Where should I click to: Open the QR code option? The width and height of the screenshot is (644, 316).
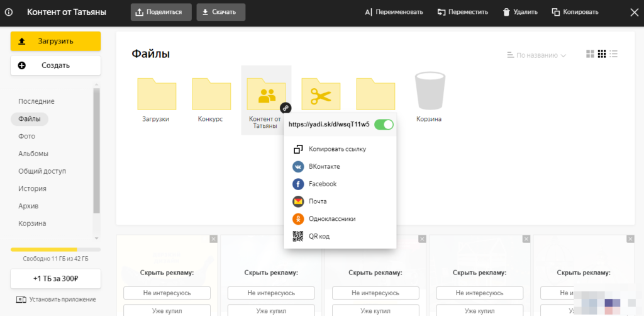pos(298,237)
